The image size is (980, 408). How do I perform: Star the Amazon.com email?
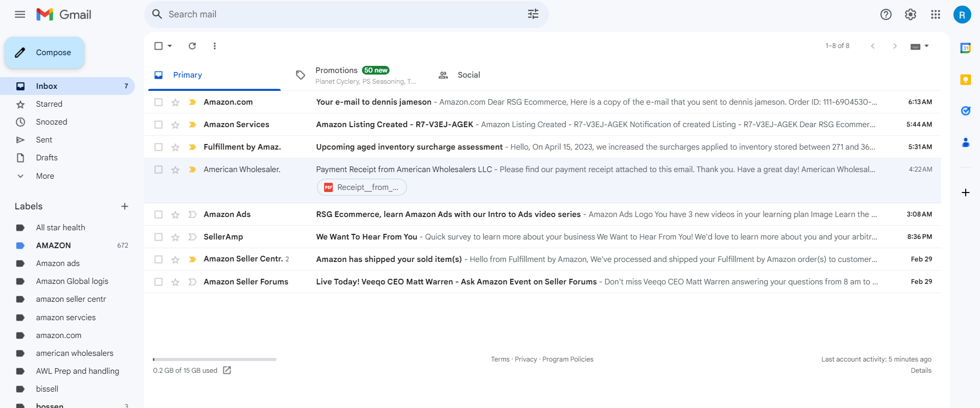pos(175,102)
